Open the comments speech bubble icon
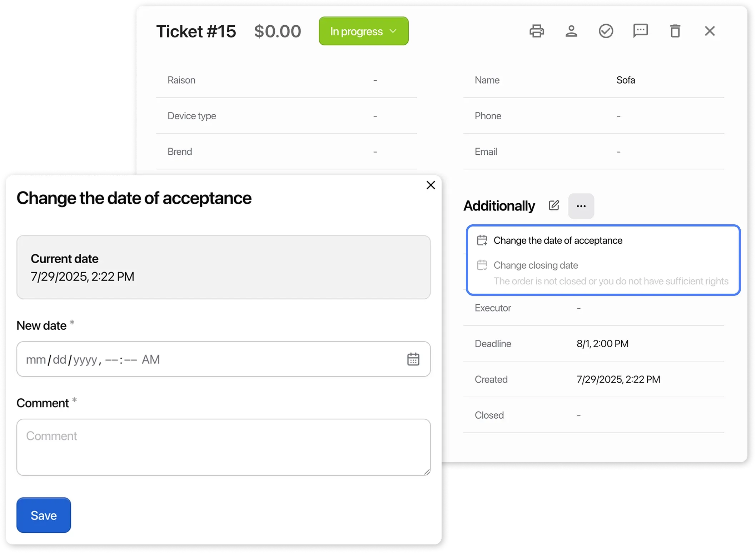This screenshot has width=756, height=553. pos(640,31)
